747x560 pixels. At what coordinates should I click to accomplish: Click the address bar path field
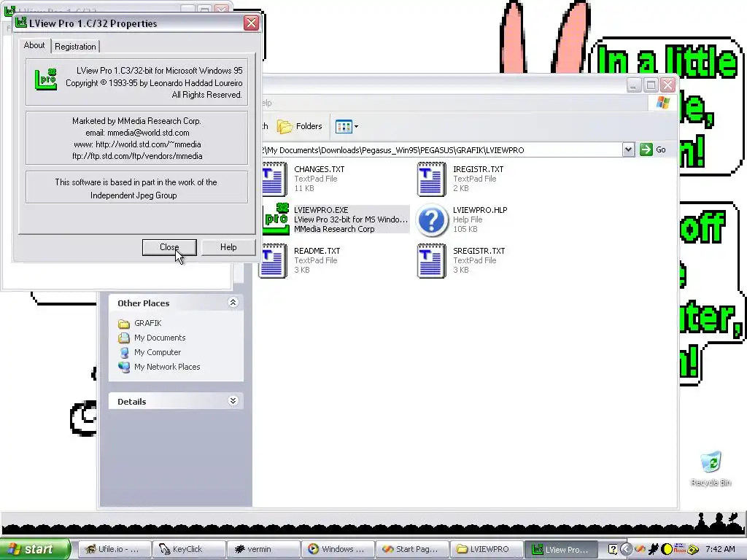click(x=441, y=150)
